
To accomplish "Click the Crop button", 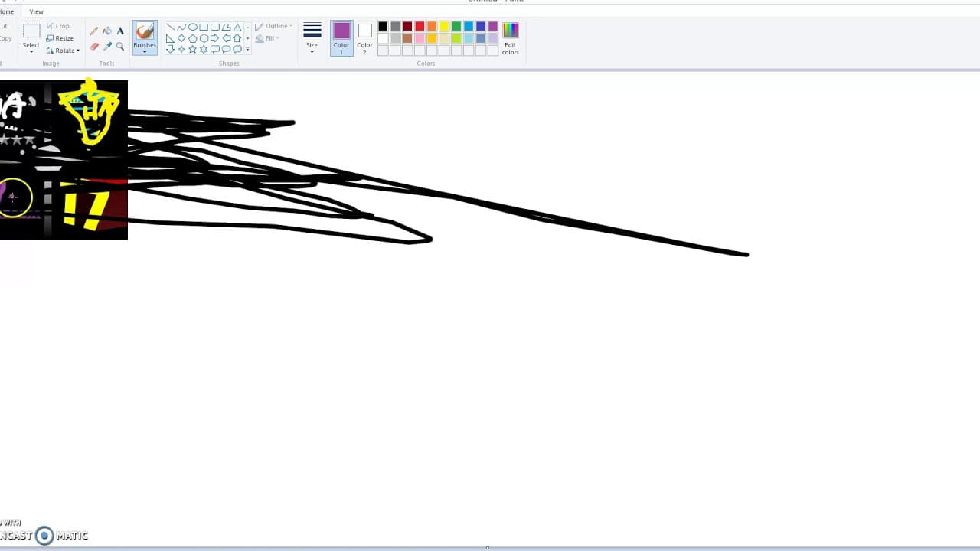I will point(58,26).
